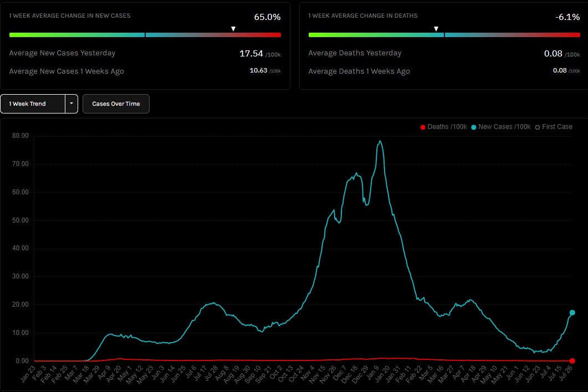Click the 'Jul 26' label on the x-axis
The image size is (588, 392).
567,375
